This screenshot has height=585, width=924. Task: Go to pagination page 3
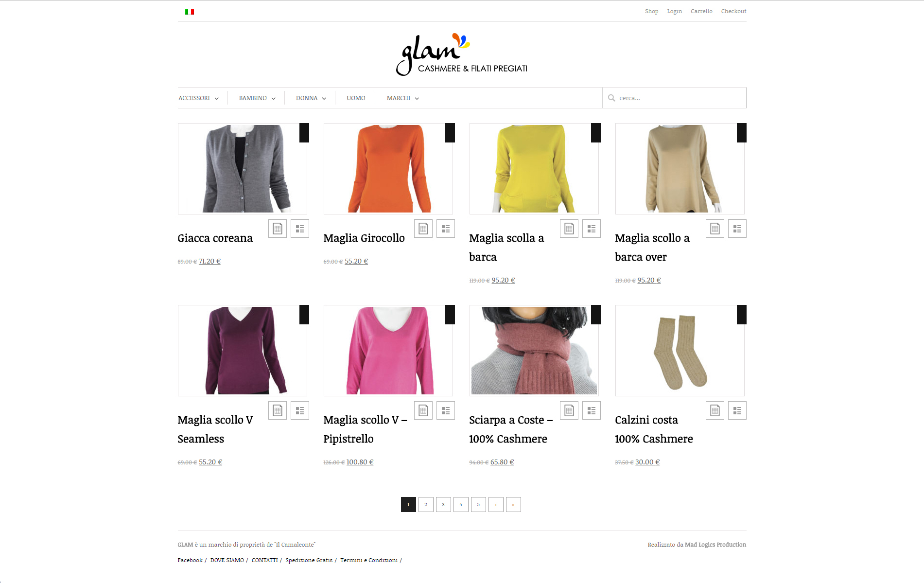pos(443,504)
